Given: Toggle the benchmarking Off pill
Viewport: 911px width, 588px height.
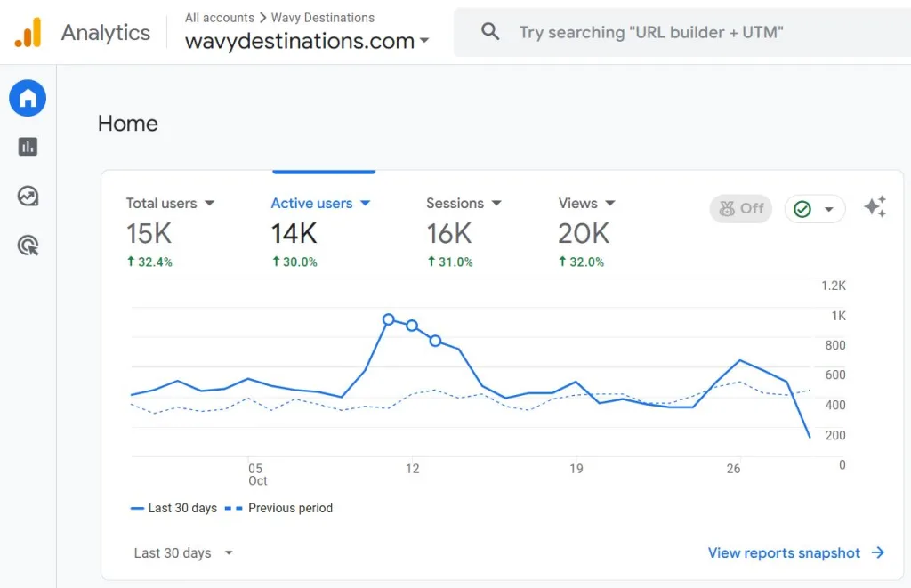Looking at the screenshot, I should pyautogui.click(x=740, y=208).
